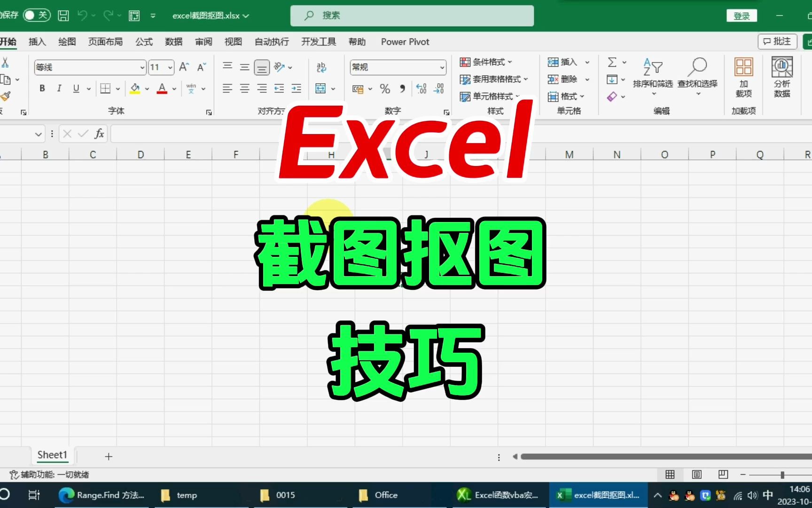Open the 常规 number format dropdown
Image resolution: width=812 pixels, height=508 pixels.
(442, 67)
